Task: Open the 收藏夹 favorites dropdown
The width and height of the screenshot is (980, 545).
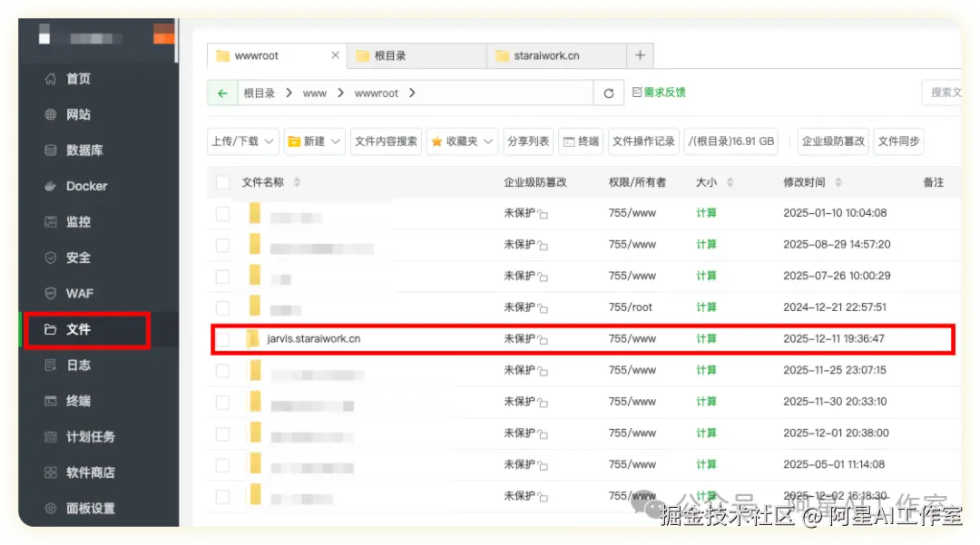Action: pos(462,141)
